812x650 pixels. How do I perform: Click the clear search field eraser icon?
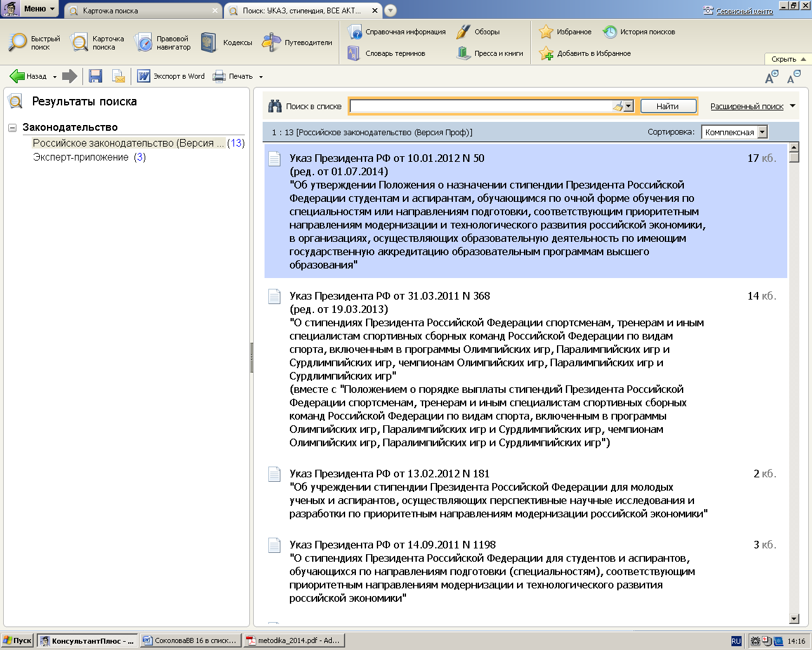tap(617, 106)
